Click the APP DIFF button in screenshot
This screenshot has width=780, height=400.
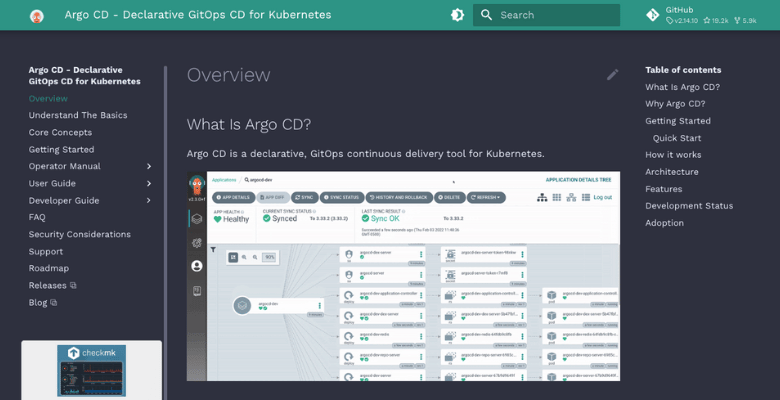click(273, 198)
